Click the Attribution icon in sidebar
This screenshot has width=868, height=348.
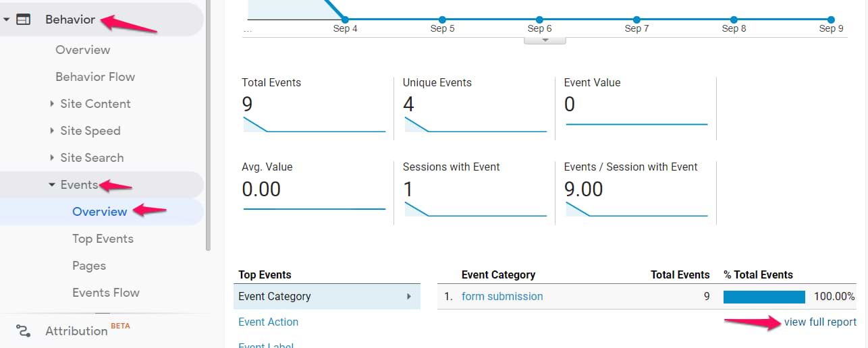(x=24, y=330)
